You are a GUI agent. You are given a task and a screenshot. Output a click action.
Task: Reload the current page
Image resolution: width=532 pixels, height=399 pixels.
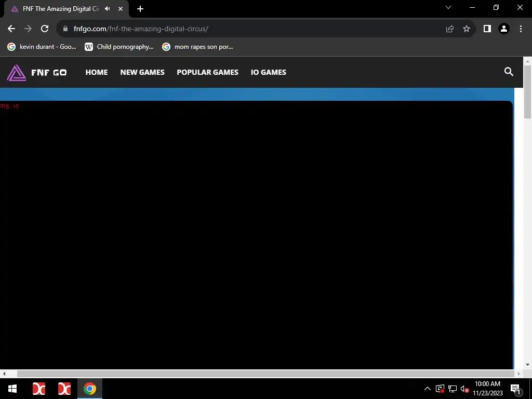coord(45,29)
